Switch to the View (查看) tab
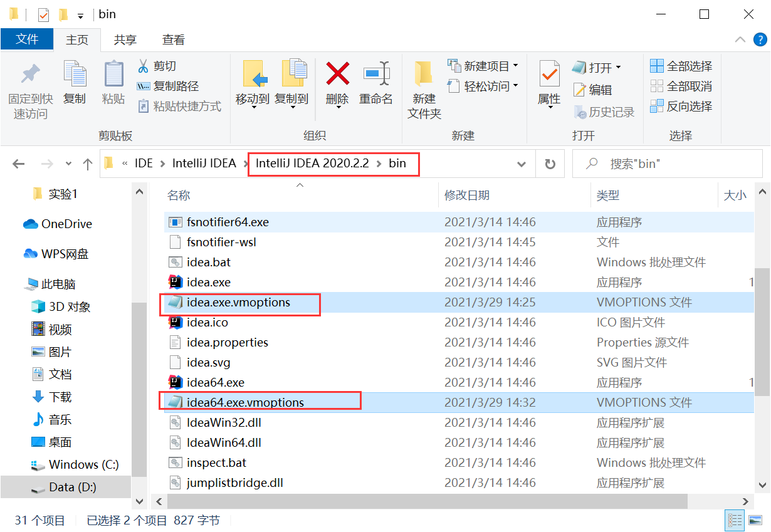Image resolution: width=771 pixels, height=532 pixels. (174, 39)
